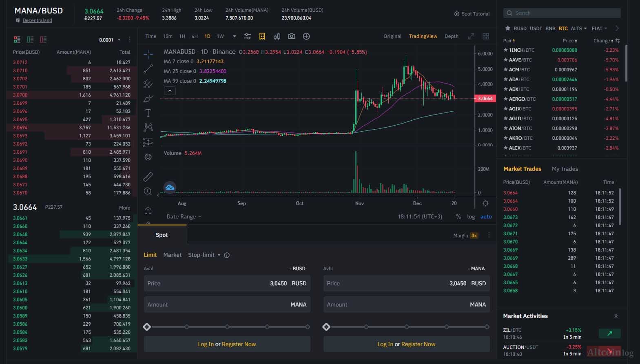Activate the zoom-in magnifier tool
Viewport: 640px width, 364px height.
[148, 192]
